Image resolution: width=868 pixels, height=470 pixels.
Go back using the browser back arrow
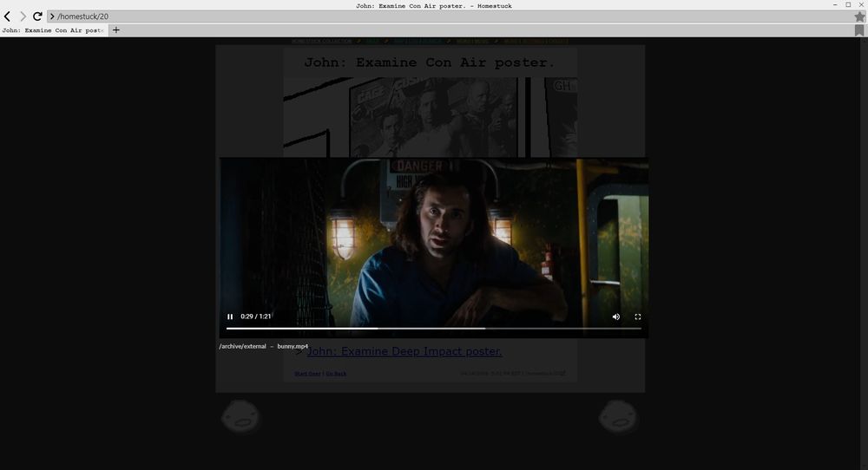pos(7,16)
